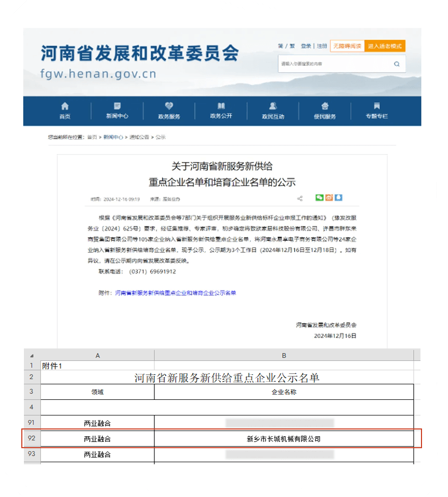Screen dimensions: 448x497
Task: Click the 注册 register link
Action: 322,46
